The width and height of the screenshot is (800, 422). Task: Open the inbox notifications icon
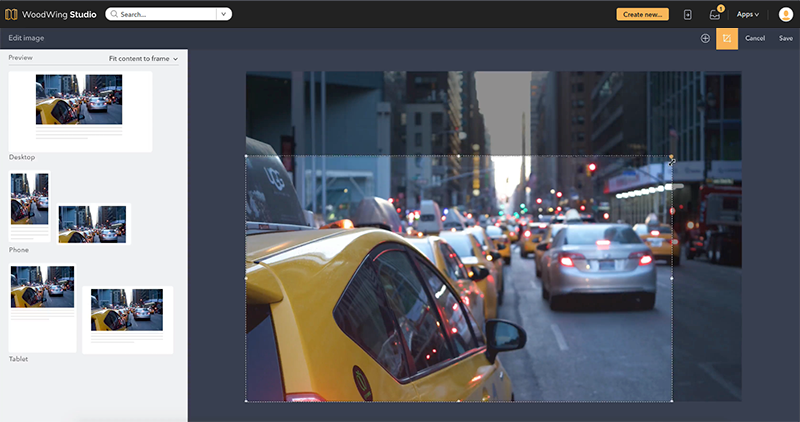715,15
